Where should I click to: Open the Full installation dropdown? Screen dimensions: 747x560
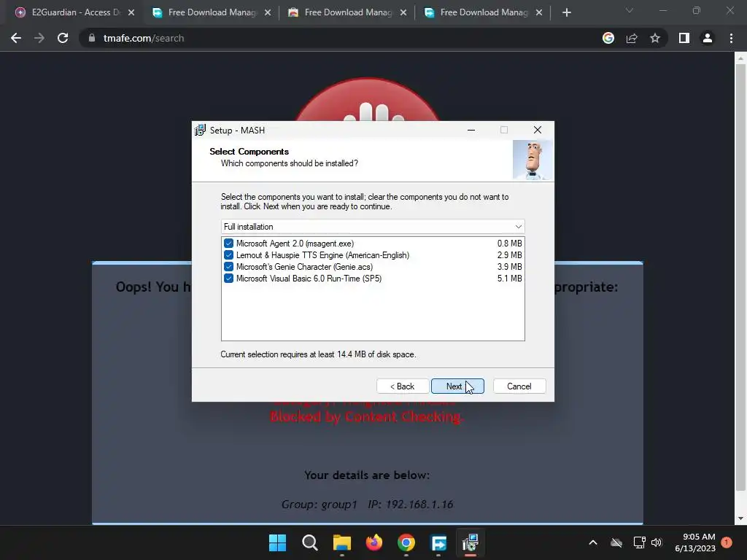pos(373,227)
